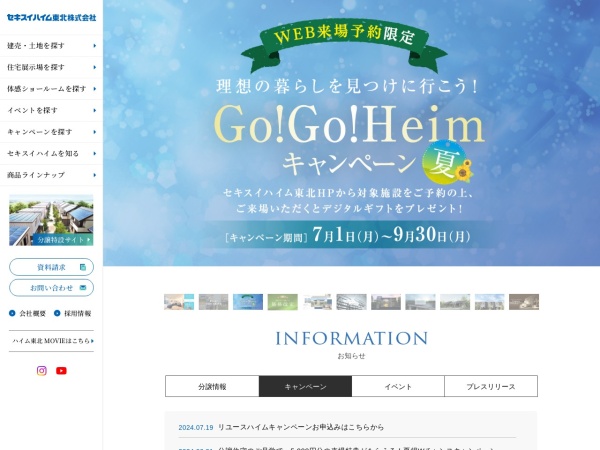Image resolution: width=600 pixels, height=450 pixels.
Task: Select the first slider thumbnail
Action: [179, 302]
